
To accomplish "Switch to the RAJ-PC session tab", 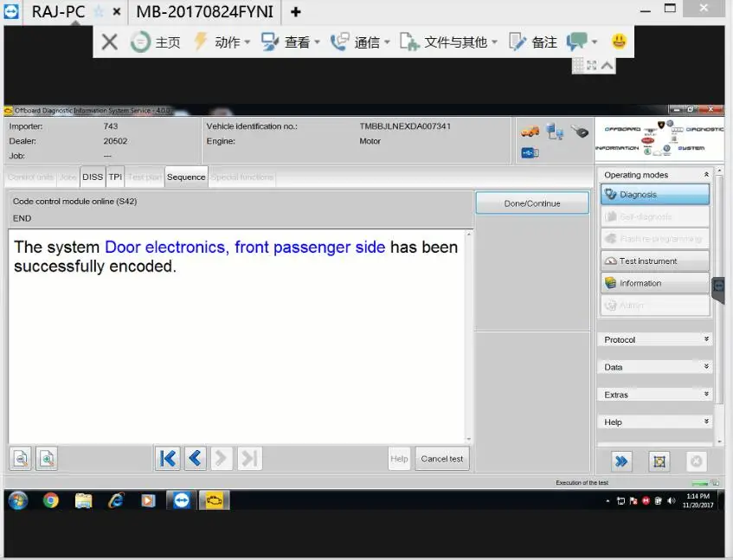I will coord(59,12).
